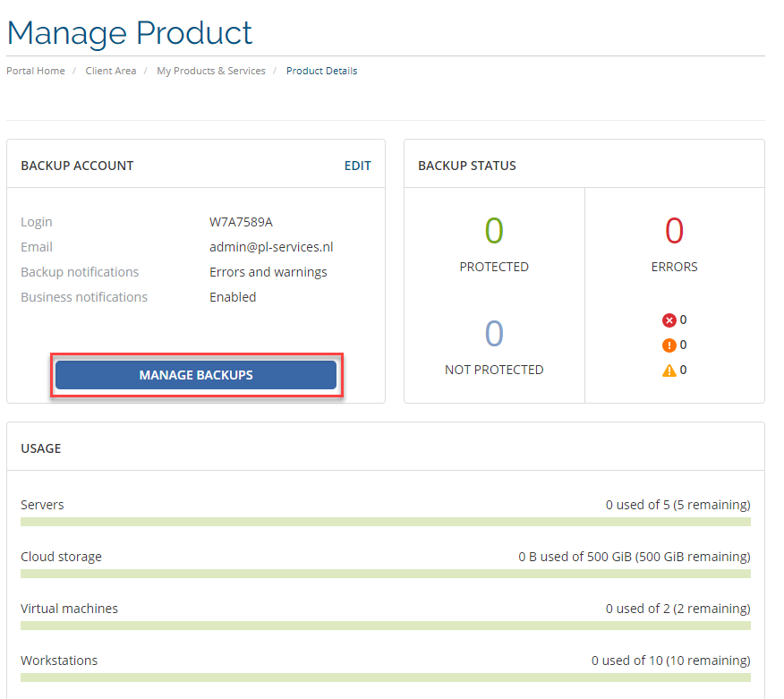Screen dimensions: 784x699
Task: Click the MANAGE BACKUPS button
Action: pos(196,374)
